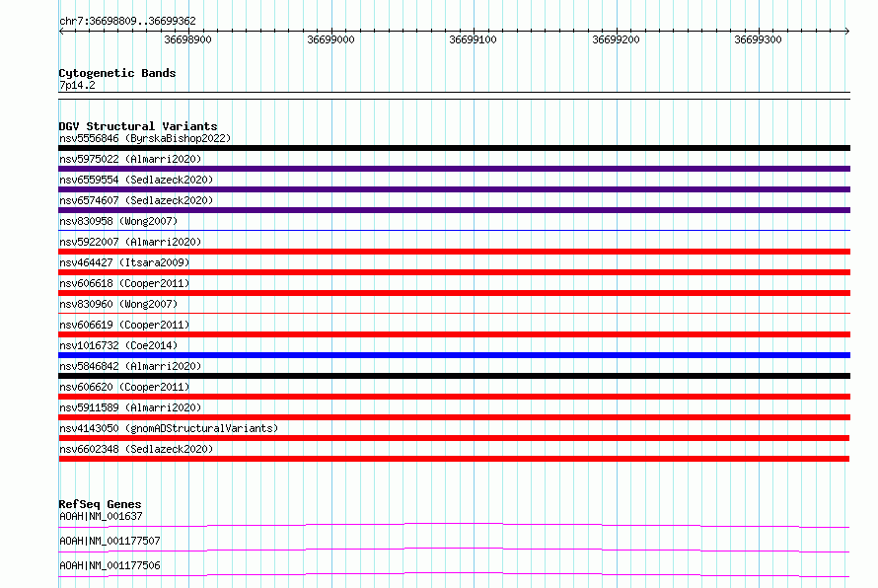Click the left arrow end of ruler
Image resolution: width=878 pixels, height=588 pixels.
(x=61, y=32)
